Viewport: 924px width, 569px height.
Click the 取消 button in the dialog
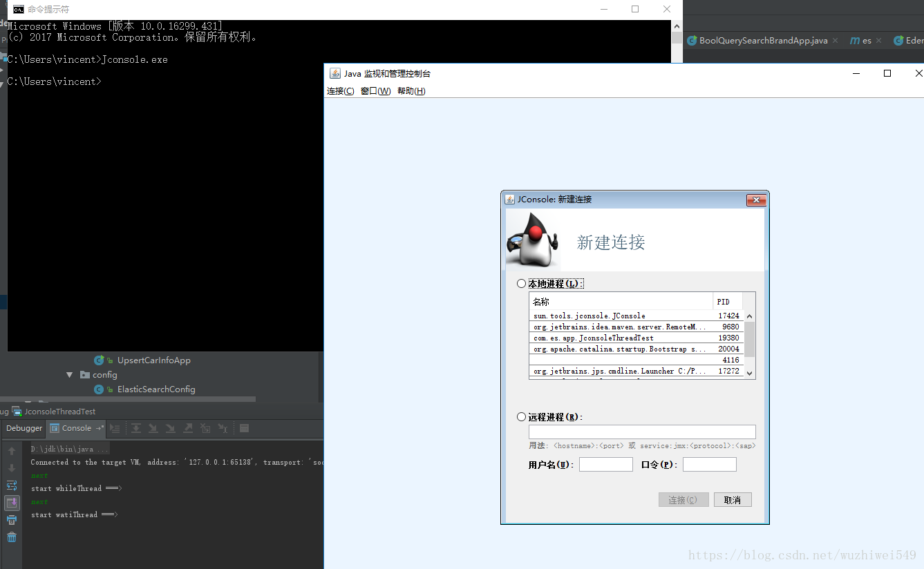pos(733,500)
